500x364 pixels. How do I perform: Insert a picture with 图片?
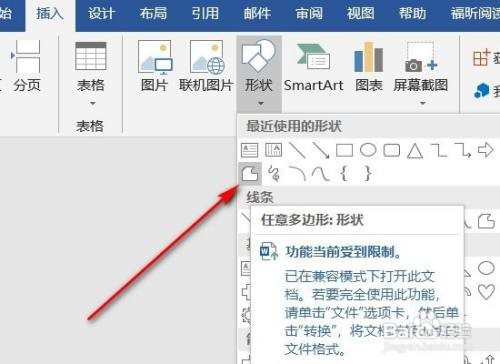click(154, 66)
